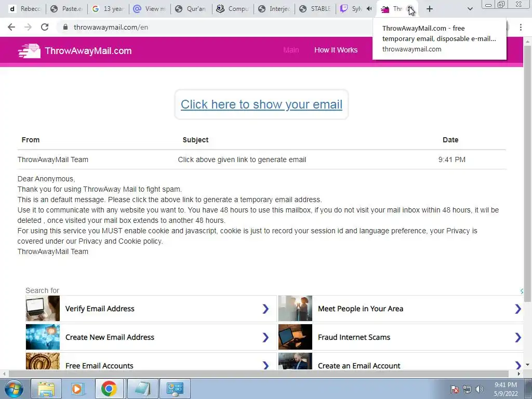Switch to the Interjec tab
The width and height of the screenshot is (532, 399).
pyautogui.click(x=274, y=9)
